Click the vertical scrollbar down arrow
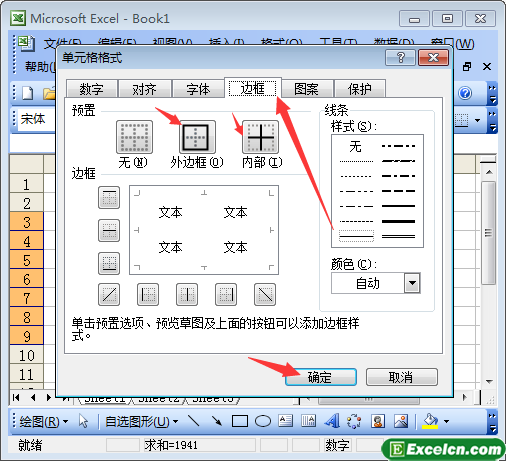The image size is (506, 461). coord(489,381)
